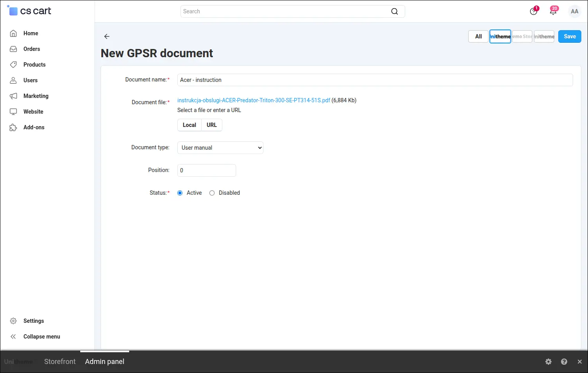Open Add-ons via the puzzle piece icon
The height and width of the screenshot is (373, 588).
[13, 127]
